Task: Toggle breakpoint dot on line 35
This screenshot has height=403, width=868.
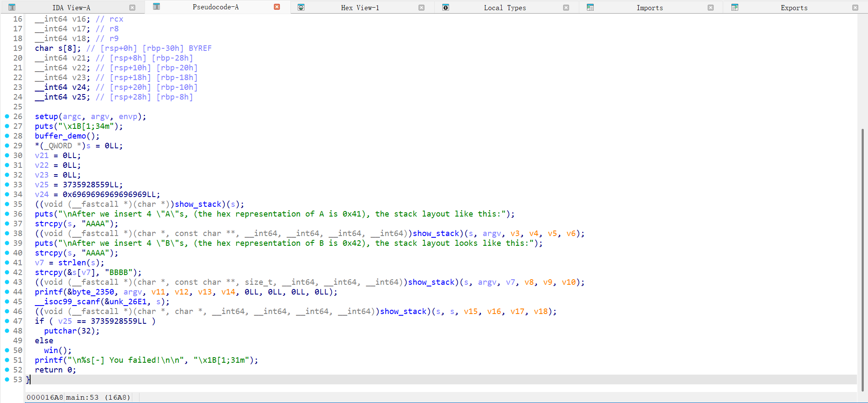Action: (x=7, y=204)
